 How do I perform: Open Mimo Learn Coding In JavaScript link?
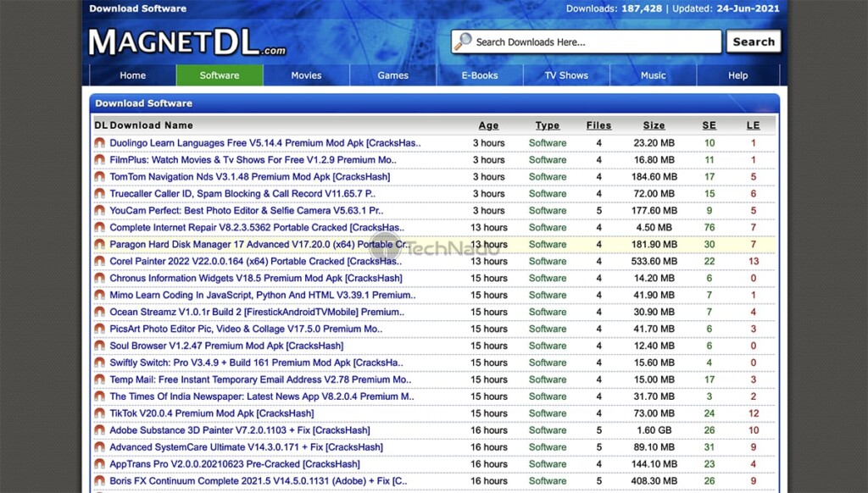[x=263, y=295]
